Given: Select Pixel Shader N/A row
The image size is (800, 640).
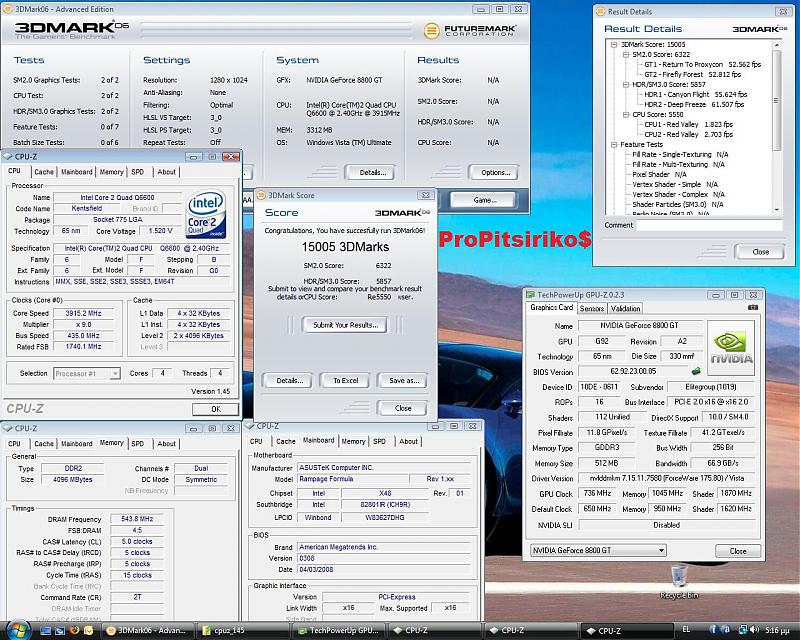Looking at the screenshot, I should pos(659,175).
